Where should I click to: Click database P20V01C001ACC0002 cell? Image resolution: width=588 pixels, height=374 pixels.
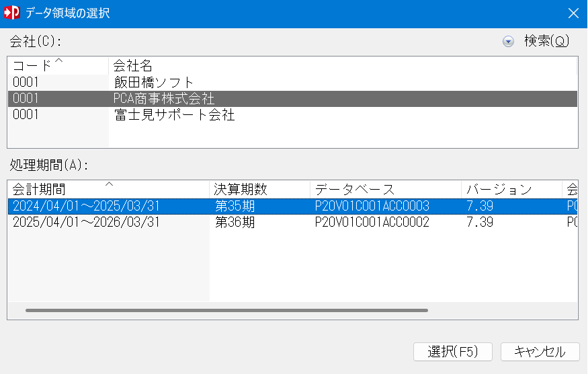[372, 222]
